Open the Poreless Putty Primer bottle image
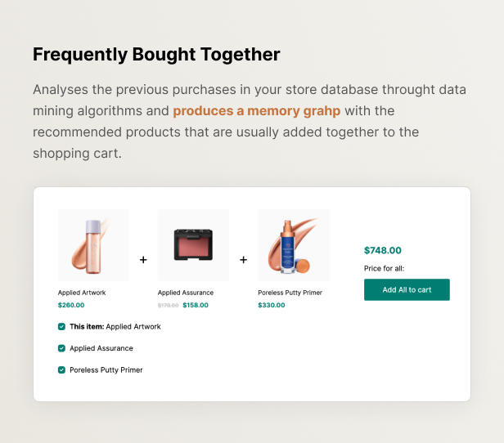This screenshot has width=504, height=443. click(x=294, y=245)
